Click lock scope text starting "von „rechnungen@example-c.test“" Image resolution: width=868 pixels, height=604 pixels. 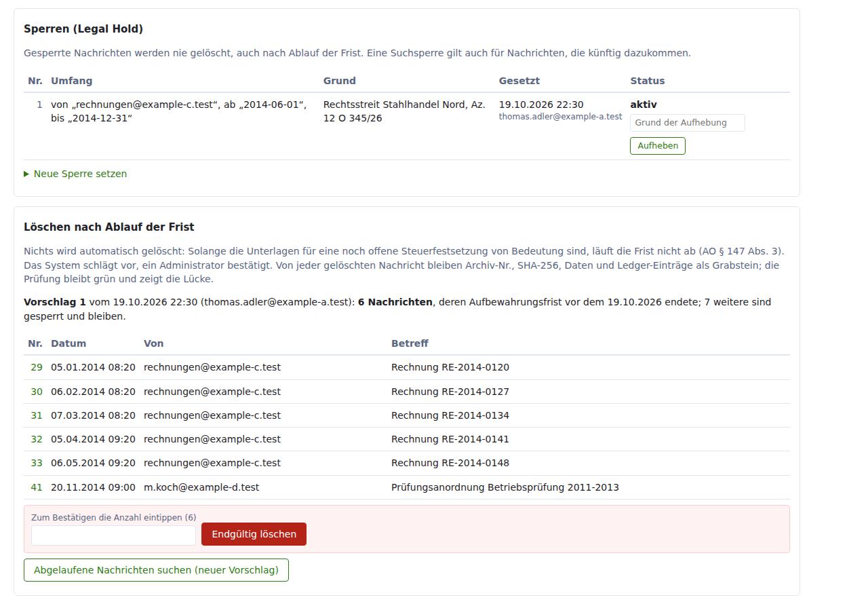[x=179, y=111]
